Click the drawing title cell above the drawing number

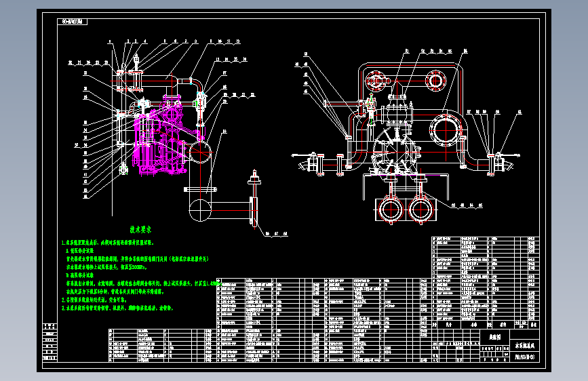525,345
